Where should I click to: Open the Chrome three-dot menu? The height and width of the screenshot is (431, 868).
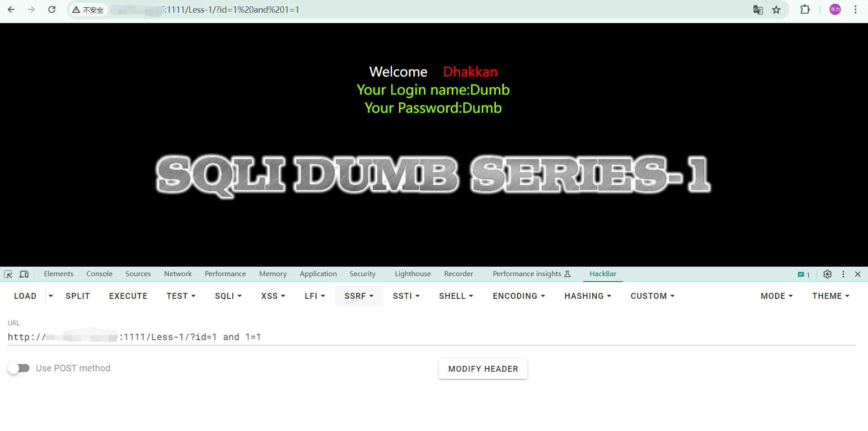(x=855, y=10)
